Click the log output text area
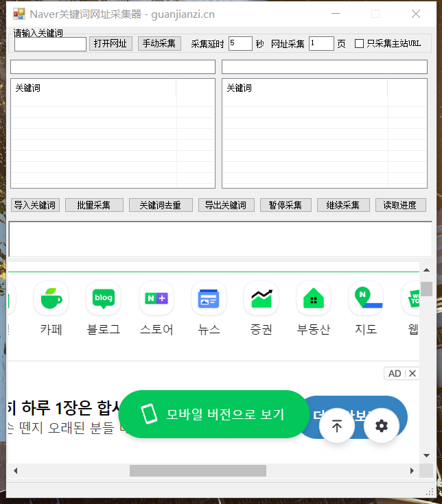 tap(220, 239)
